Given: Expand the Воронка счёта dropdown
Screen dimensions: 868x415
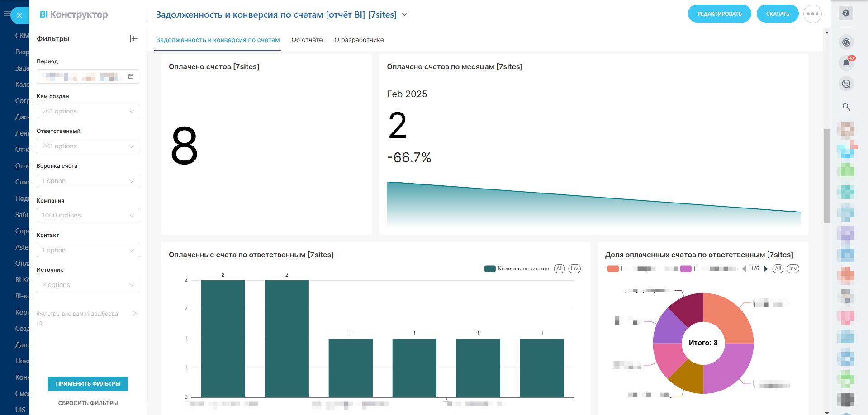Looking at the screenshot, I should pyautogui.click(x=88, y=181).
